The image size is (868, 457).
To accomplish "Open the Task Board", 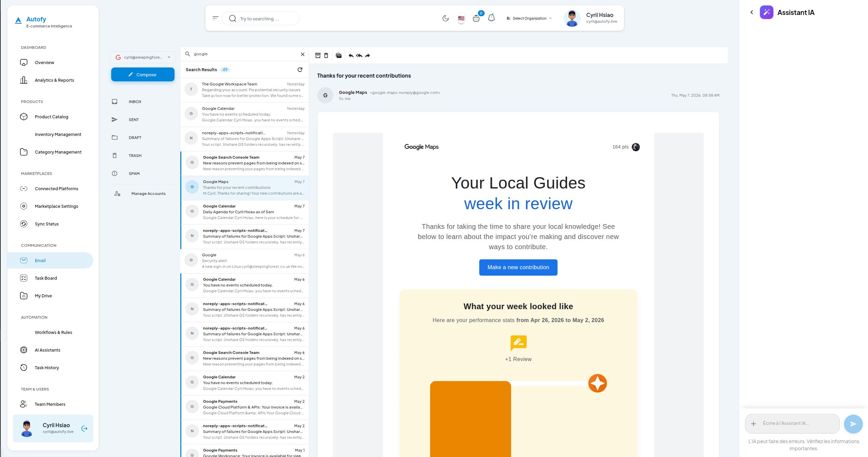I will pos(50,278).
